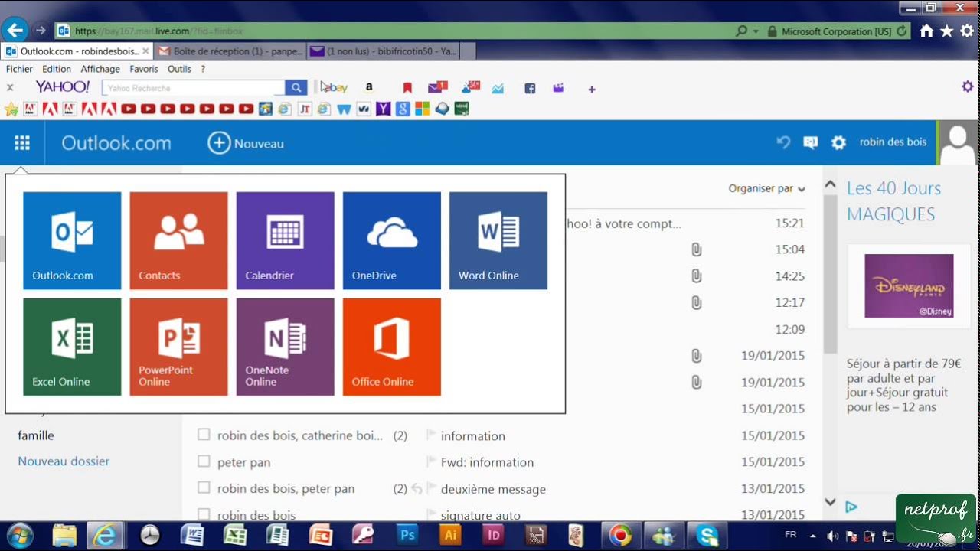Click Nouveau dossier link
The height and width of the screenshot is (551, 980).
point(64,461)
